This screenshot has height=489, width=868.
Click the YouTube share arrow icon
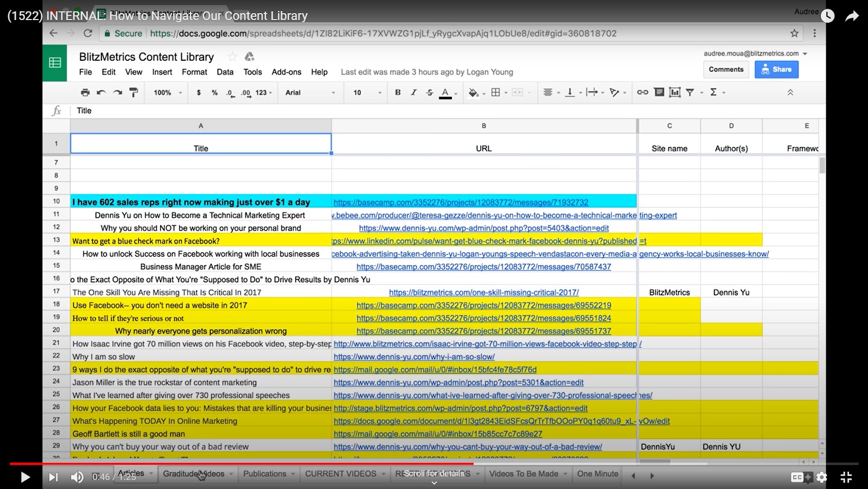tap(852, 16)
